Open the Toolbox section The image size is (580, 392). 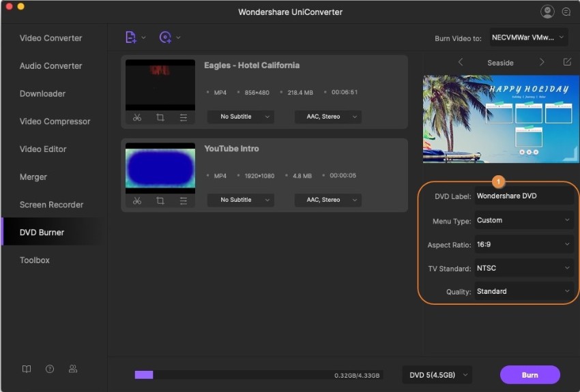[35, 260]
